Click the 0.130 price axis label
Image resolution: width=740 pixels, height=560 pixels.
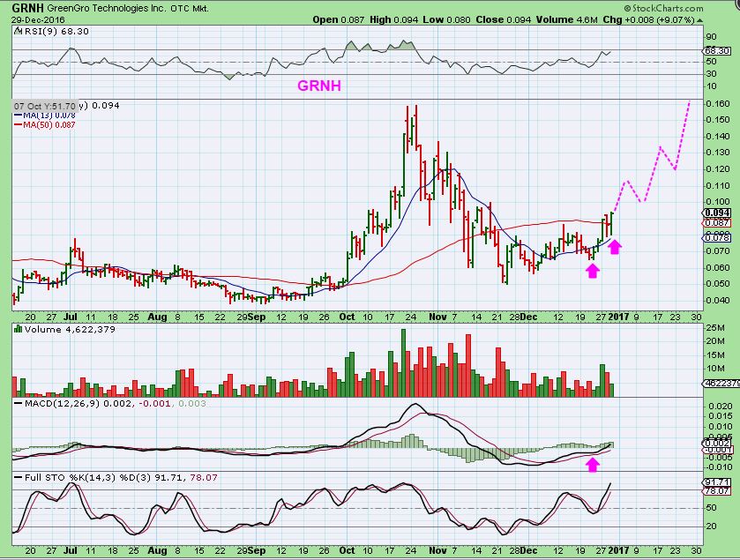(x=717, y=153)
